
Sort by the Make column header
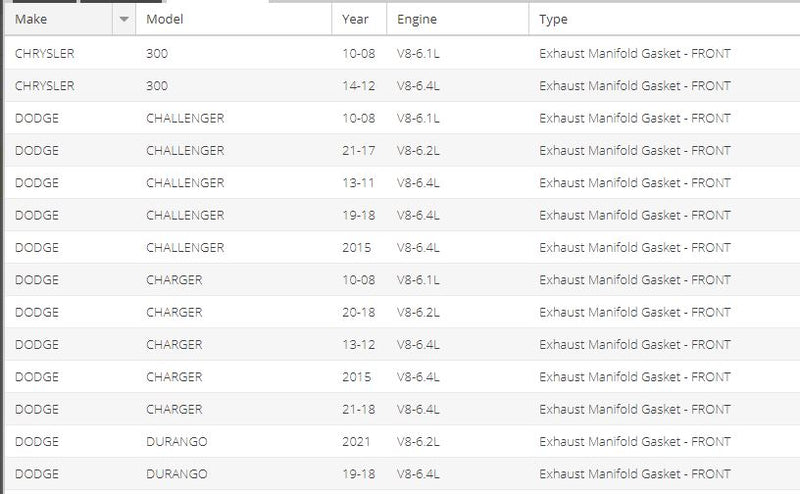tap(59, 19)
